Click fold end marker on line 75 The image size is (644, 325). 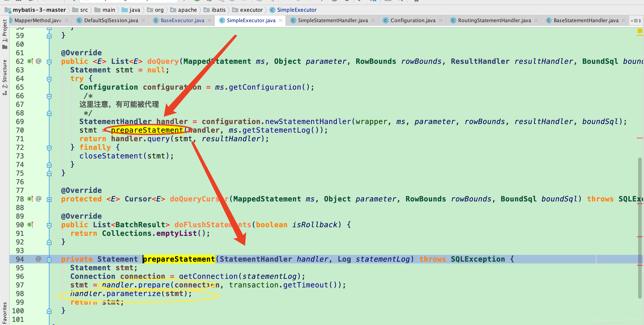[49, 173]
